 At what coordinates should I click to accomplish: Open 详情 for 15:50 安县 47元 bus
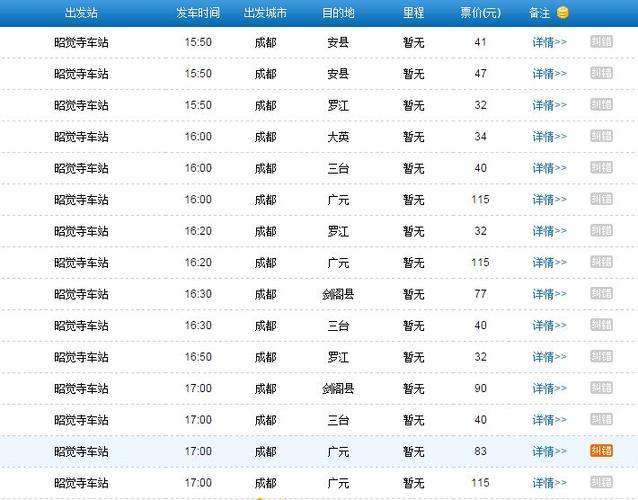pos(549,74)
